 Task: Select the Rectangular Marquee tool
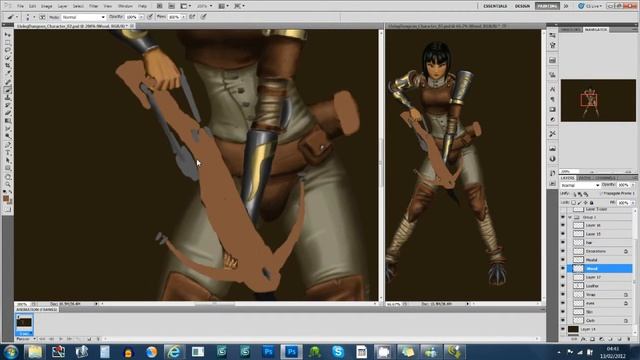[8, 42]
